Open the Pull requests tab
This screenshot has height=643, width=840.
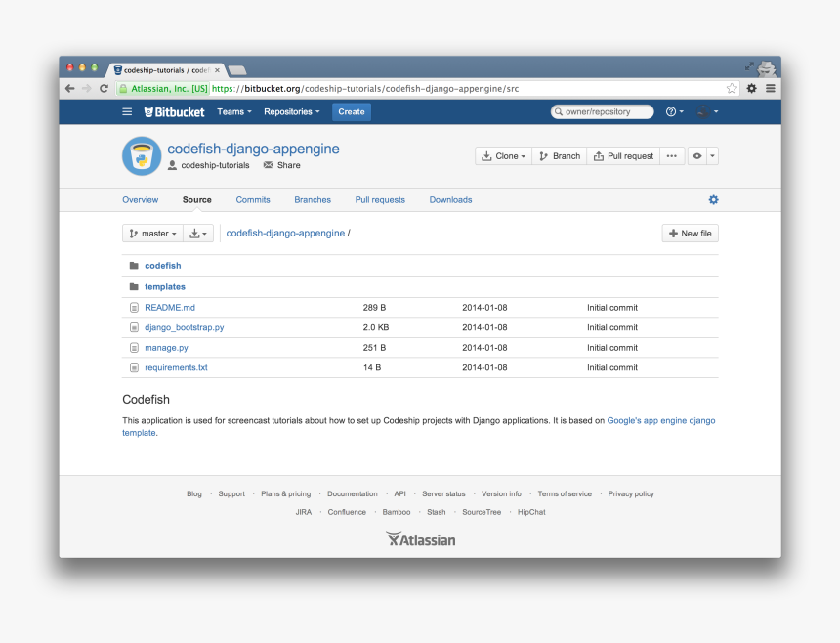[x=380, y=200]
